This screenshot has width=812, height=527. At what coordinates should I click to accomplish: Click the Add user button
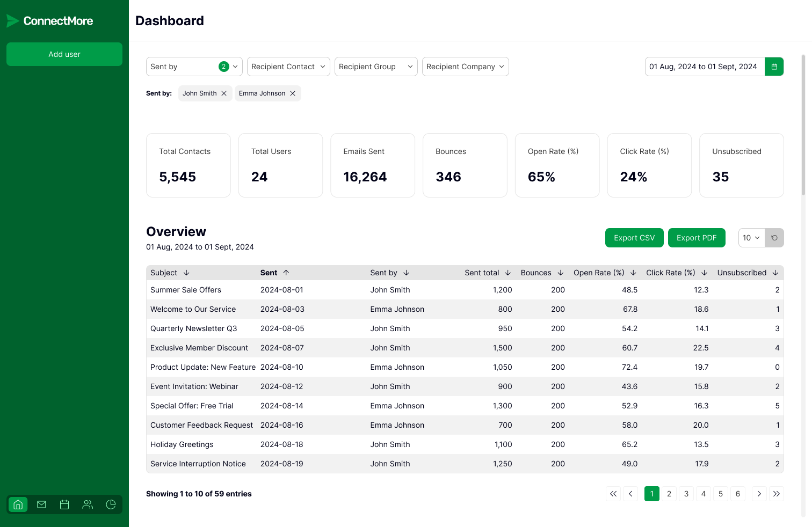pos(64,54)
